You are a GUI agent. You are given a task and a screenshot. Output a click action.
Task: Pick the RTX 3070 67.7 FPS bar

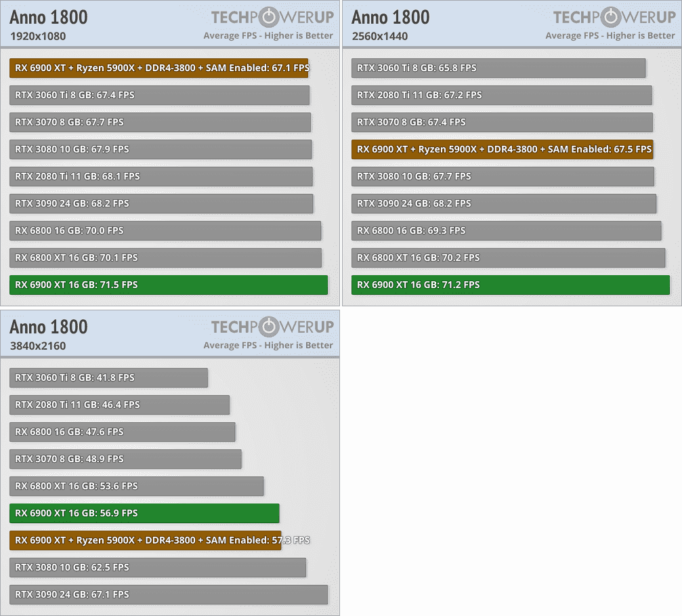point(160,123)
